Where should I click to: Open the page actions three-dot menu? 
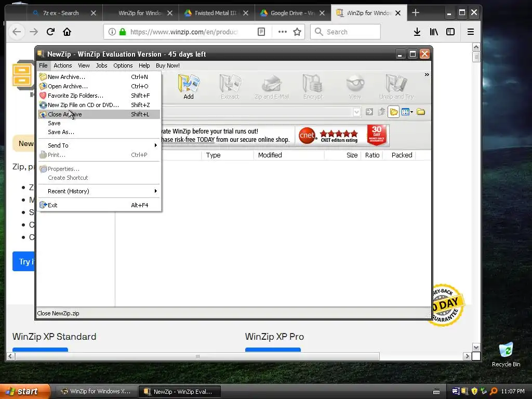coord(282,32)
